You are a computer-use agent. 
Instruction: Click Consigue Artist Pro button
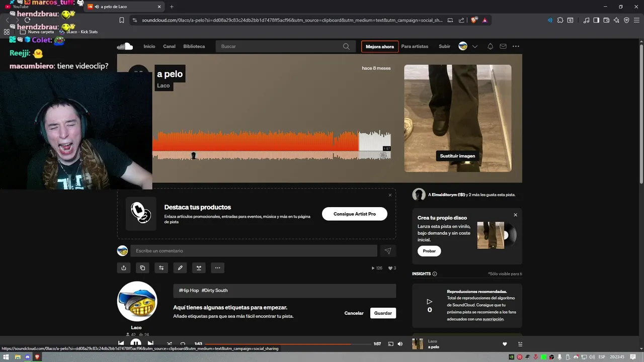pyautogui.click(x=355, y=214)
